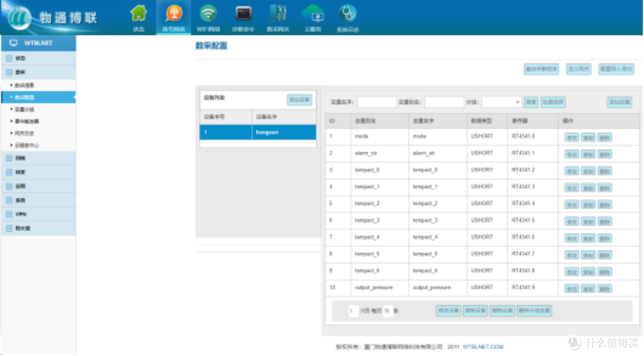644x356 pixels.
Task: Click the copy button in the alarm_str row
Action: click(588, 154)
